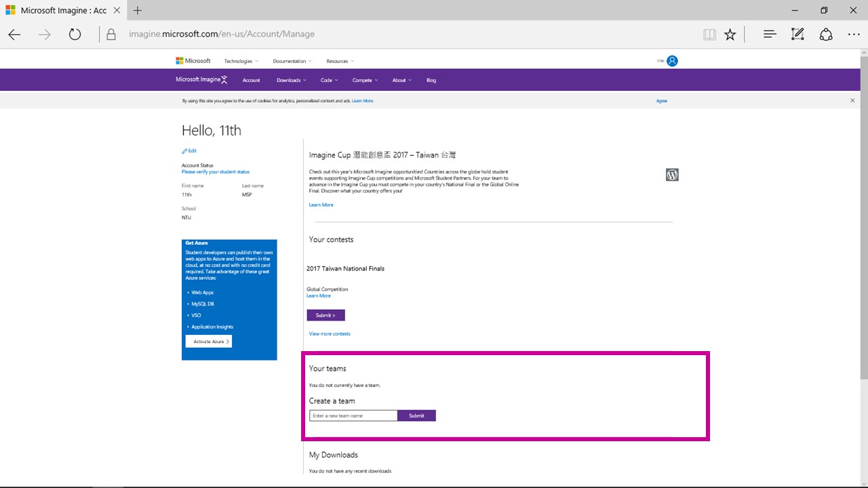Click the Microsoft logo
The image size is (868, 488).
tap(193, 61)
